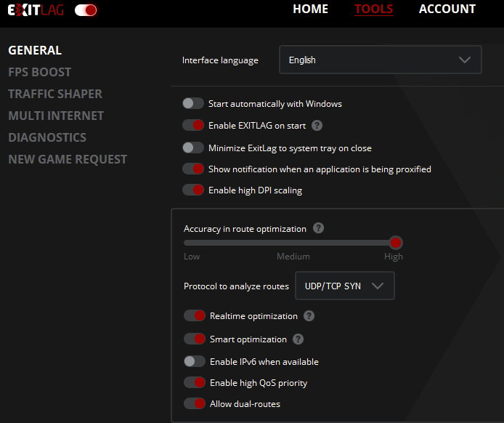Open MULTI INTERNET section

[x=56, y=116]
